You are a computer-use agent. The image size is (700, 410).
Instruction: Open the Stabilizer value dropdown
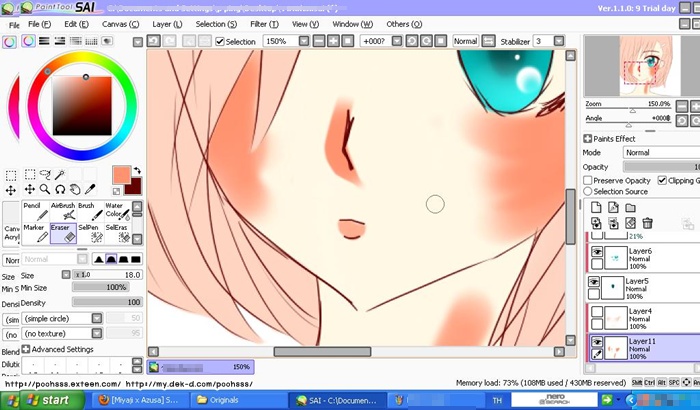click(x=559, y=41)
